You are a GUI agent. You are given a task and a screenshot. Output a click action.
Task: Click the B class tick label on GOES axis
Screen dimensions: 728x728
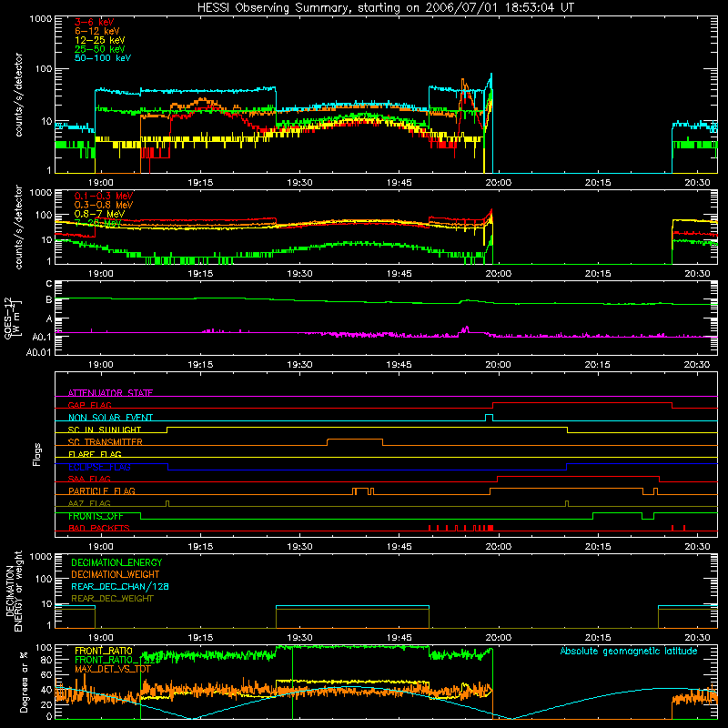coord(49,300)
